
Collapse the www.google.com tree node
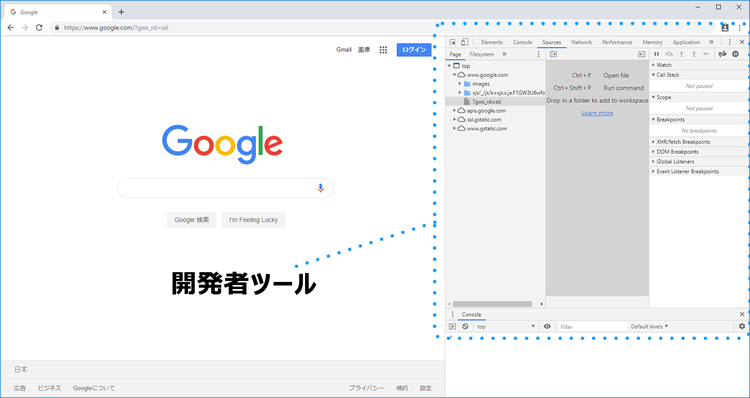[x=454, y=75]
